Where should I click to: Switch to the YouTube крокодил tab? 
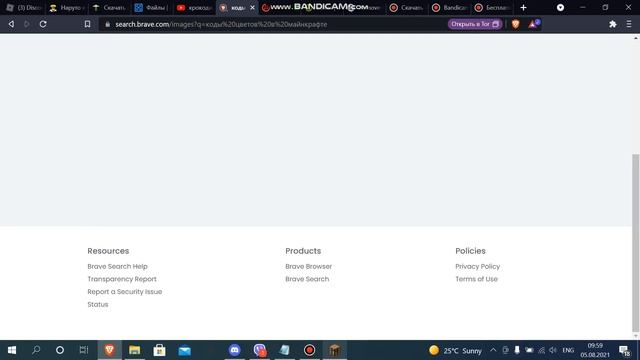tap(194, 7)
